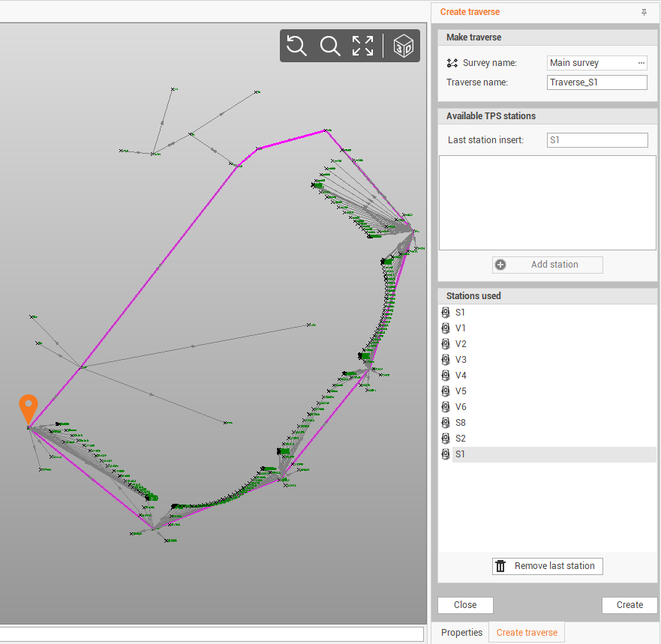Click the orange location marker on map
The height and width of the screenshot is (644, 661).
coord(29,409)
